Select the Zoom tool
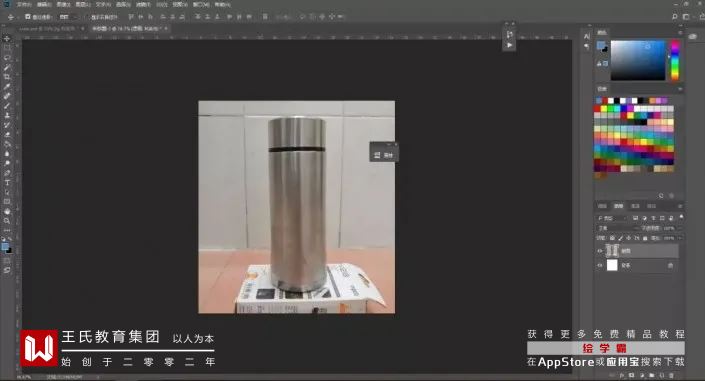 coord(7,221)
